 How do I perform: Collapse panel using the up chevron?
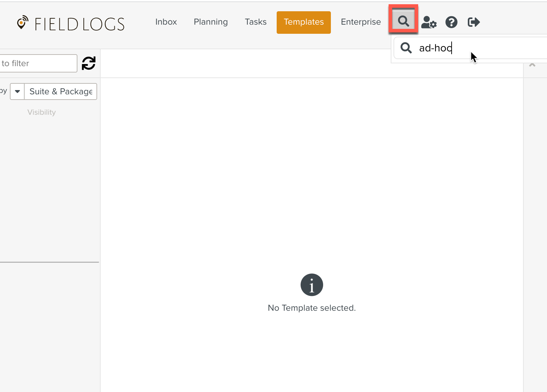532,65
